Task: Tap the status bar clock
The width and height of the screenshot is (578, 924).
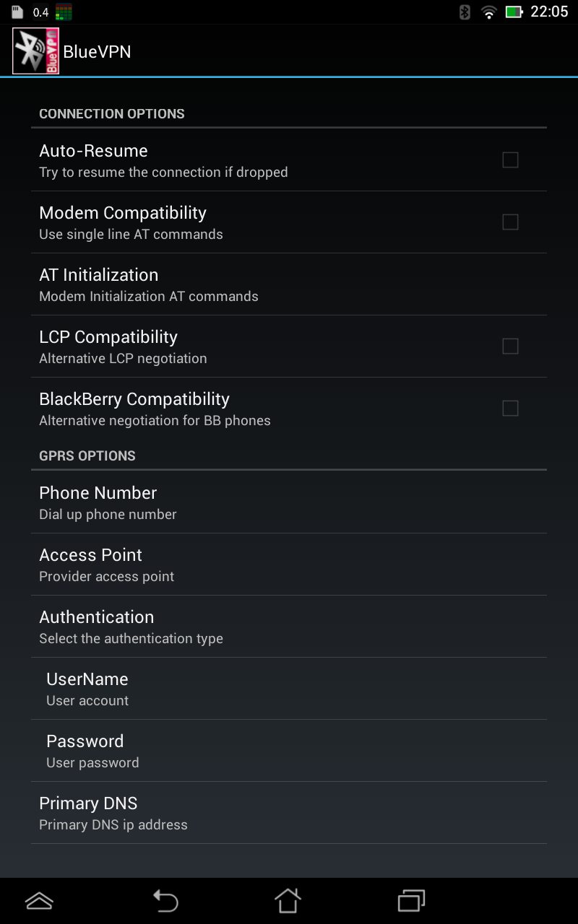Action: (x=549, y=12)
